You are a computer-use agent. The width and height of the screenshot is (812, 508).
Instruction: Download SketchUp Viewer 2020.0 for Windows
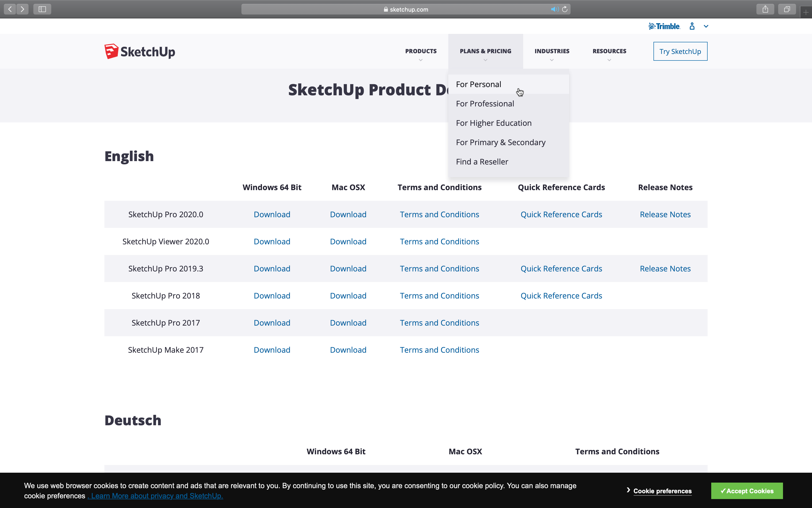tap(272, 242)
